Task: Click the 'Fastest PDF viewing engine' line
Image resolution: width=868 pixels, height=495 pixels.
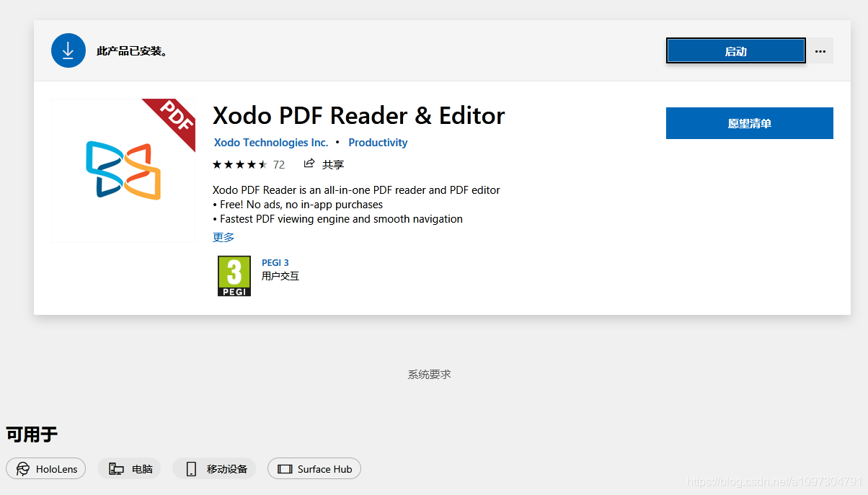Action: (337, 219)
